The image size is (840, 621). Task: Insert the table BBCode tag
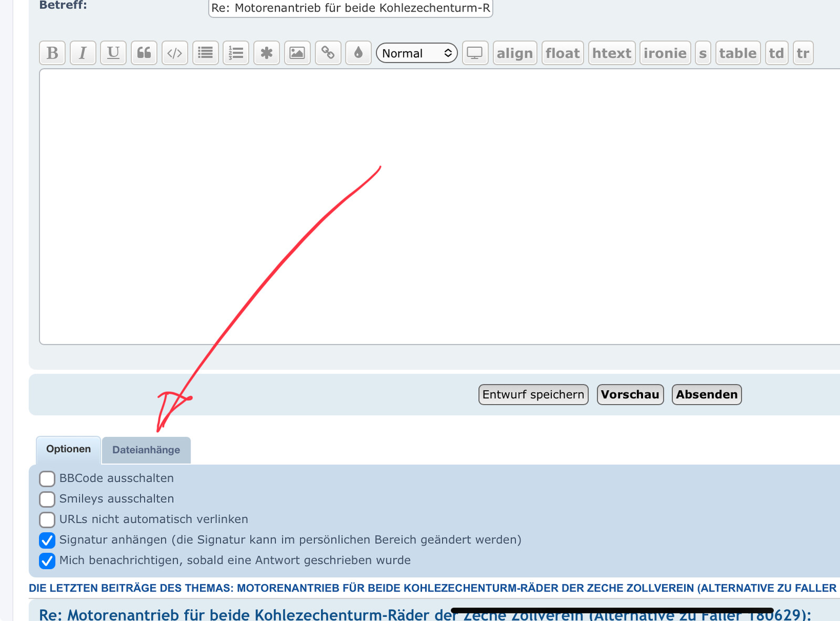point(738,53)
